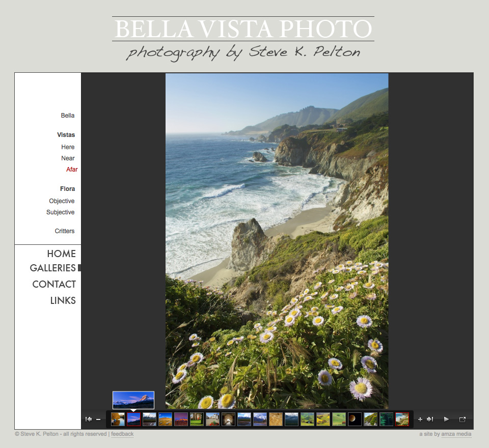The image size is (489, 448).
Task: Click the minus previous-image button
Action: (98, 419)
